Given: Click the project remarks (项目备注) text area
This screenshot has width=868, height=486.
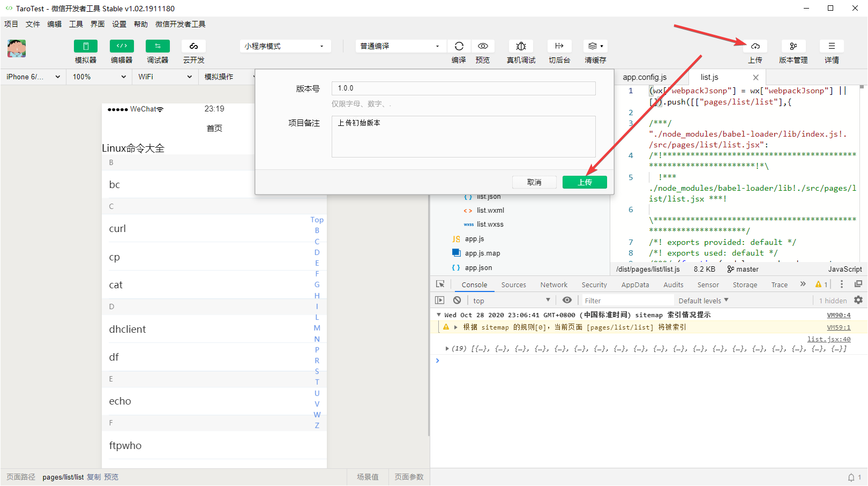Looking at the screenshot, I should point(463,137).
